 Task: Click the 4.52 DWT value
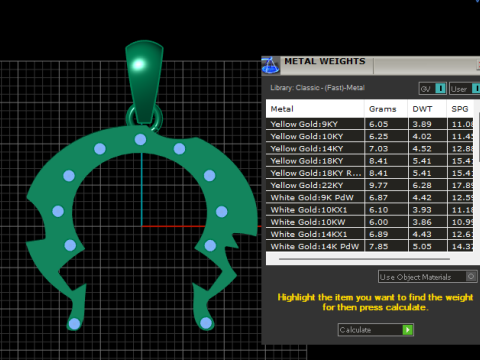point(422,149)
